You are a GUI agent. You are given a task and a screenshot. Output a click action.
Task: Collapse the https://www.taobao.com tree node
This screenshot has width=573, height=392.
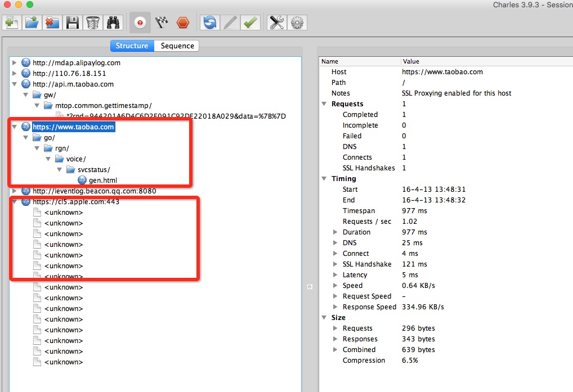point(15,127)
